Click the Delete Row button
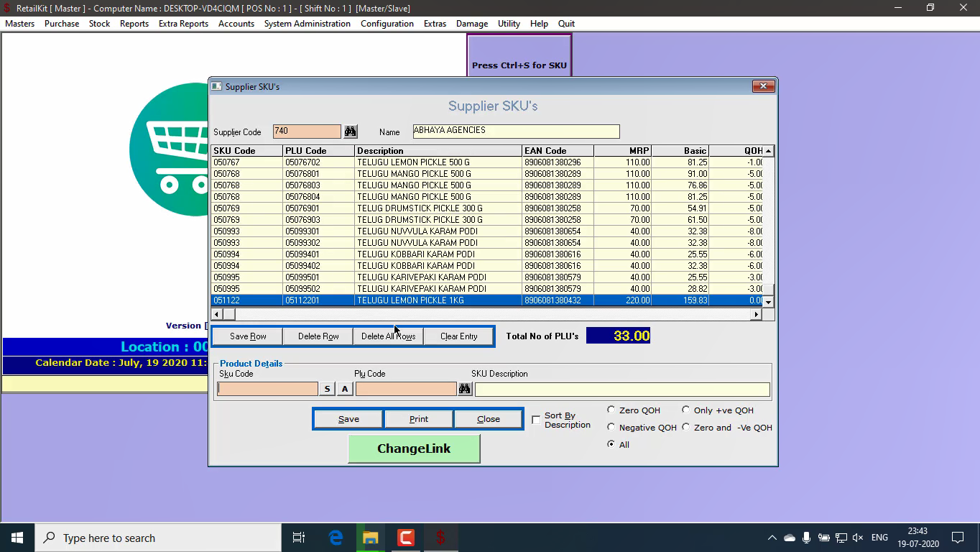 click(318, 336)
